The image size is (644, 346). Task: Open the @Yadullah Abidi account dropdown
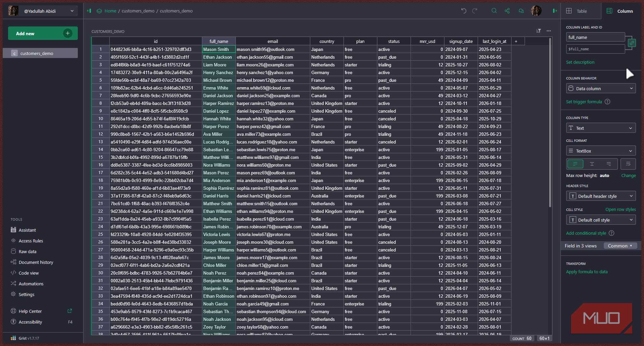coord(43,11)
